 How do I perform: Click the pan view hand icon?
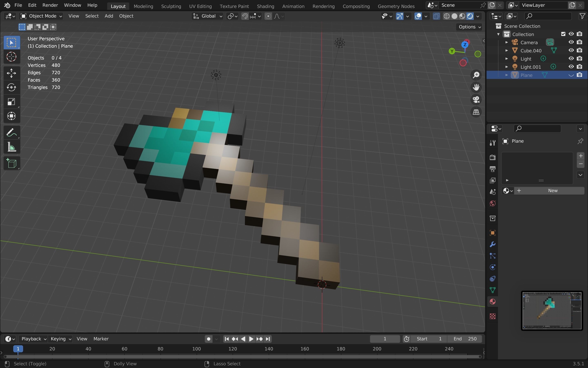[476, 87]
